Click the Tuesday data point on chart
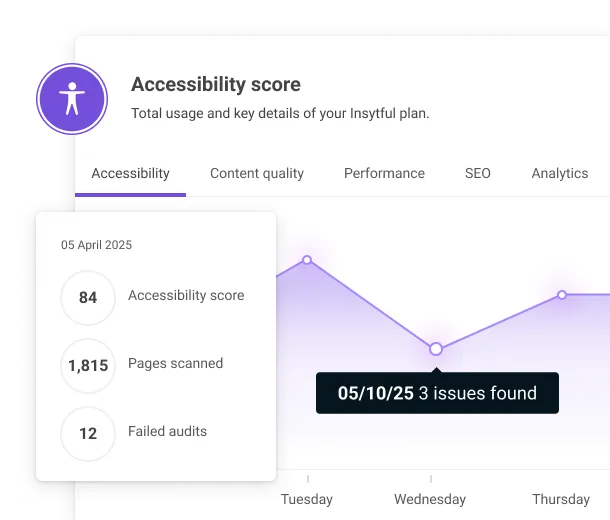Screen dimensions: 610x520 tap(307, 260)
